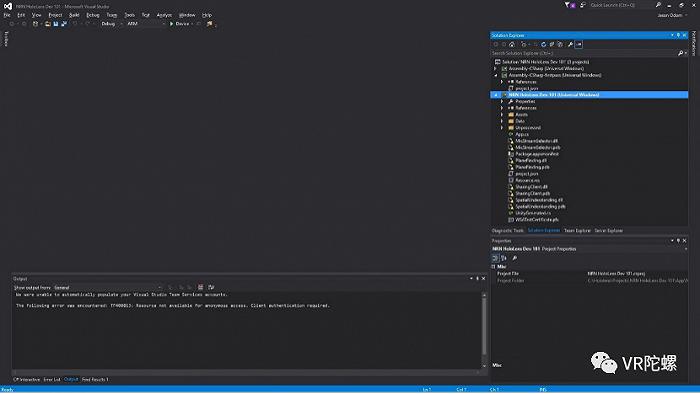The width and height of the screenshot is (700, 394).
Task: Open the Debug menu
Action: (93, 15)
